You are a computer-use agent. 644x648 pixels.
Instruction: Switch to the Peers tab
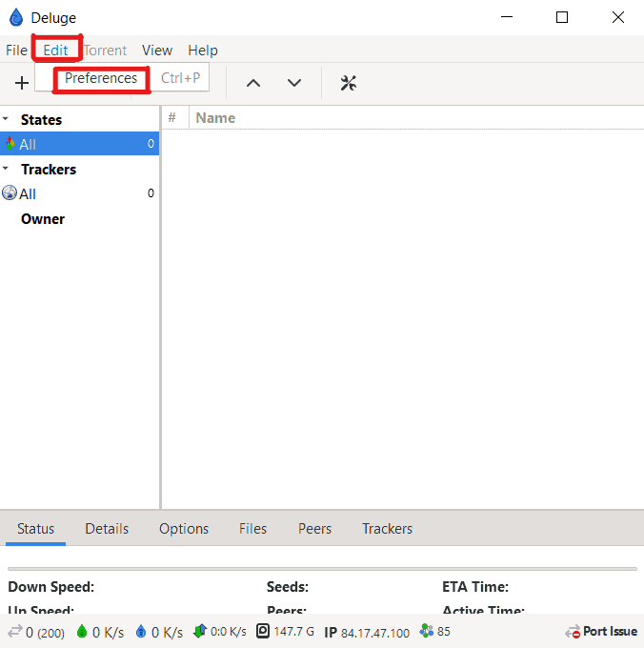coord(314,529)
